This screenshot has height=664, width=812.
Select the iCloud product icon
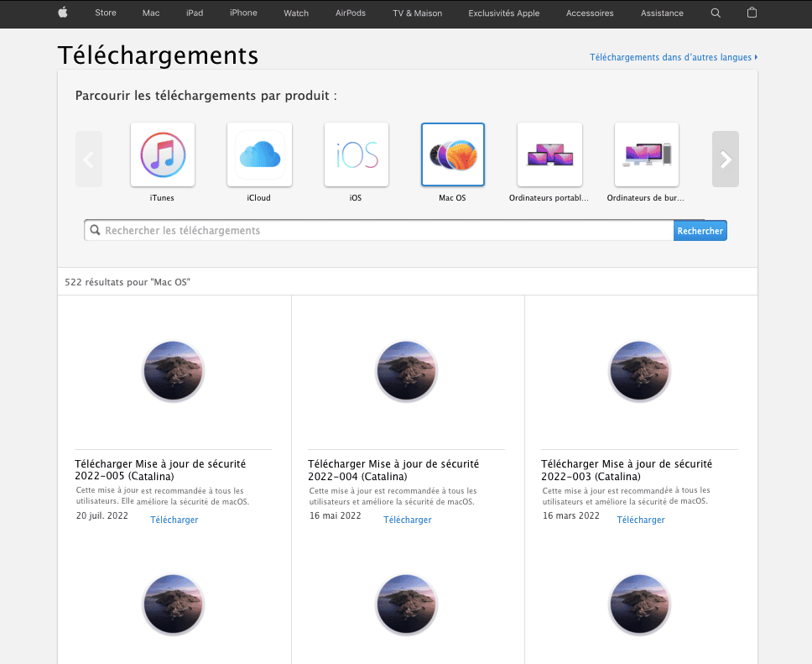[x=259, y=154]
